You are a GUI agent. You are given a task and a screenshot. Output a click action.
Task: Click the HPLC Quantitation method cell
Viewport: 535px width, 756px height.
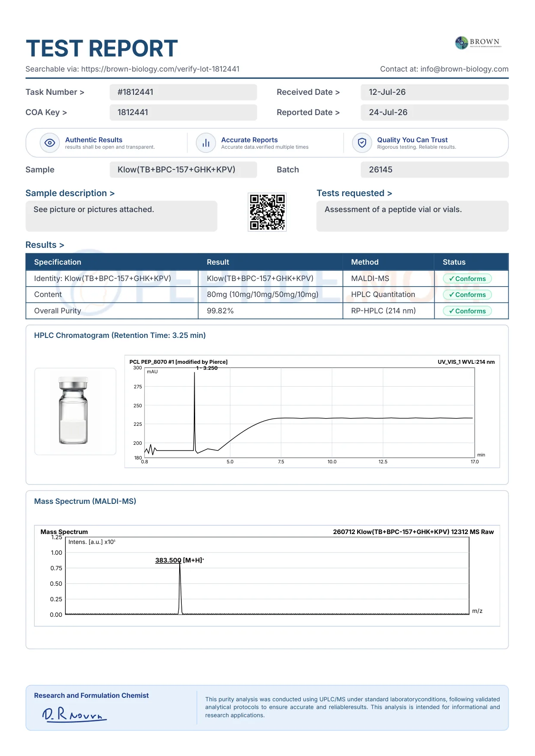(x=388, y=295)
